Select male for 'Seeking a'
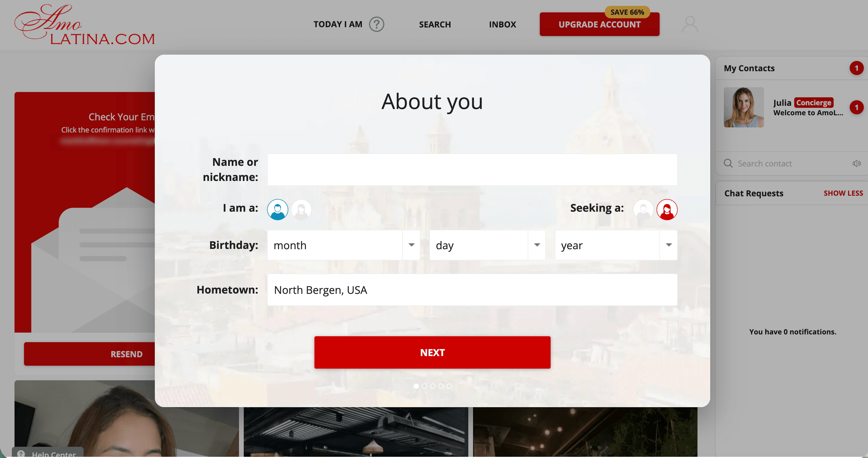The height and width of the screenshot is (458, 868). (x=643, y=210)
